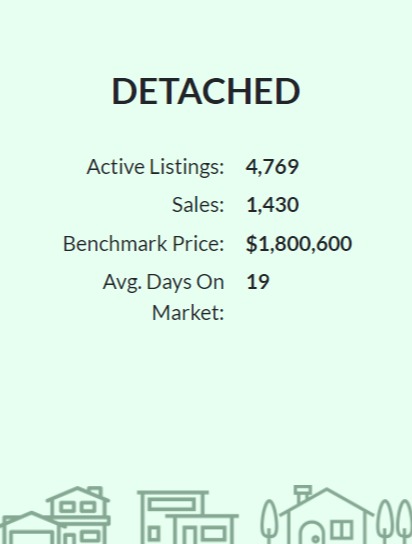The image size is (412, 544).
Task: Click the wide window of the modern house
Action: pos(172,504)
